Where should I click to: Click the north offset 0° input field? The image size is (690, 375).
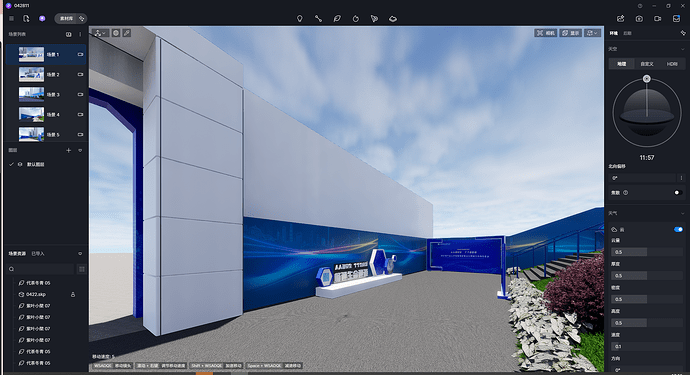[642, 178]
